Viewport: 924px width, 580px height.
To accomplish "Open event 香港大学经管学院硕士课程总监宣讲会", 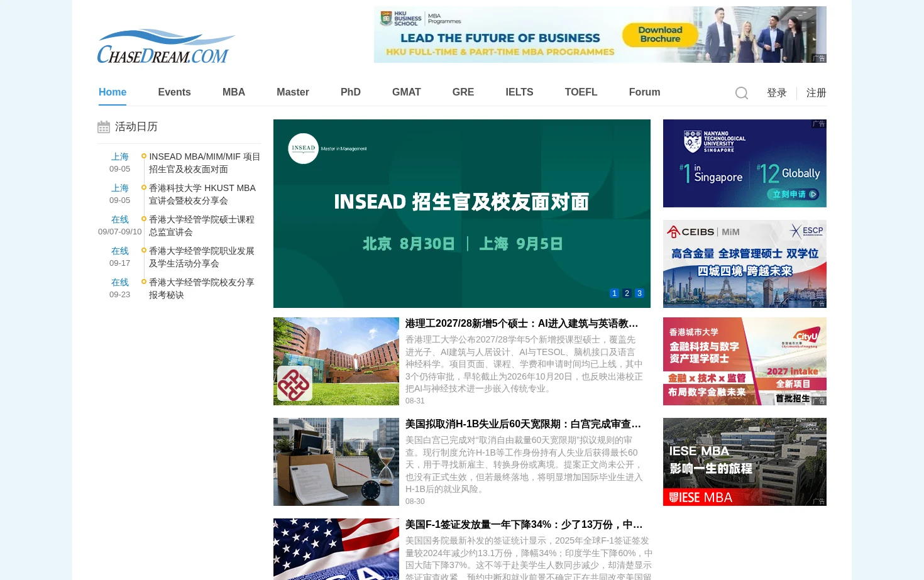I will (x=202, y=226).
